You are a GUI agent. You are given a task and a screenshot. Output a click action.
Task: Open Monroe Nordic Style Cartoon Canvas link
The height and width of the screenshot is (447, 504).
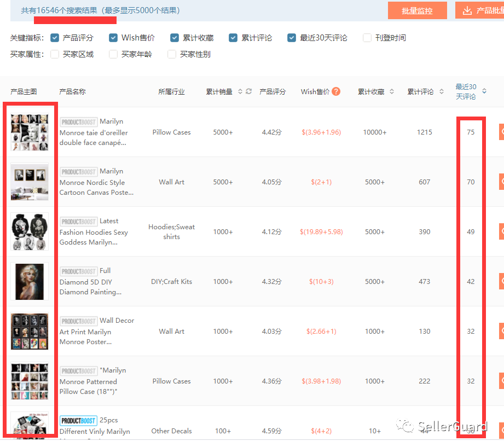tap(96, 182)
